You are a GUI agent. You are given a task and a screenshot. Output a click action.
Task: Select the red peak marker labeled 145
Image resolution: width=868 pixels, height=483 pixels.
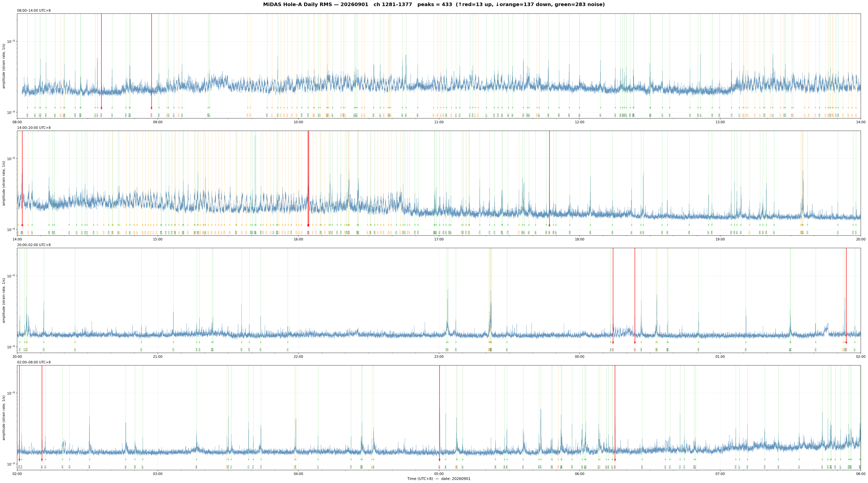22,225
